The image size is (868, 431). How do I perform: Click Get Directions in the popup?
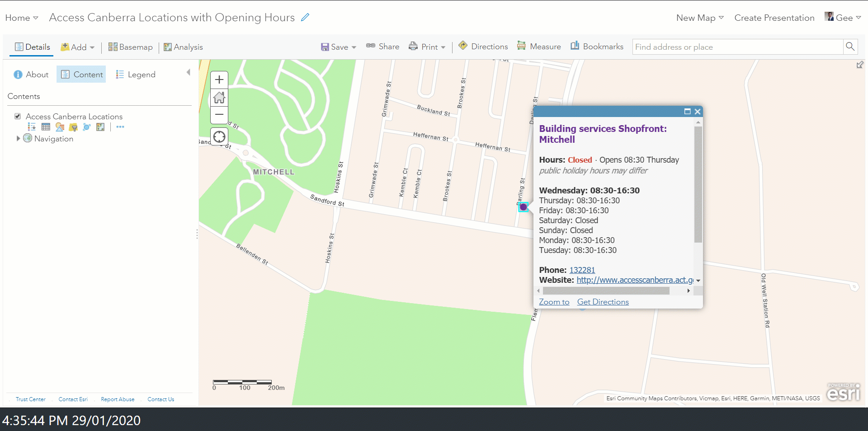(603, 302)
